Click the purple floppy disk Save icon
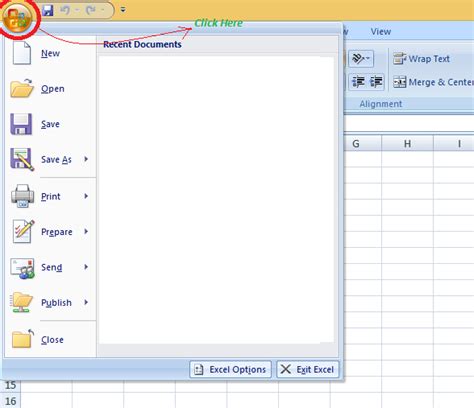Viewport: 474px width, 408px height. point(21,124)
